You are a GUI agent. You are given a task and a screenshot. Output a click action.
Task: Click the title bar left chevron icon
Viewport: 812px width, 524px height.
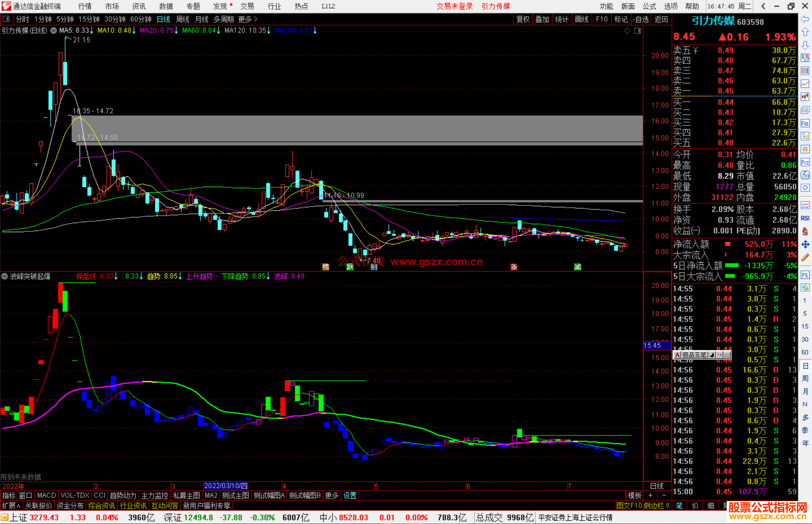[x=763, y=6]
